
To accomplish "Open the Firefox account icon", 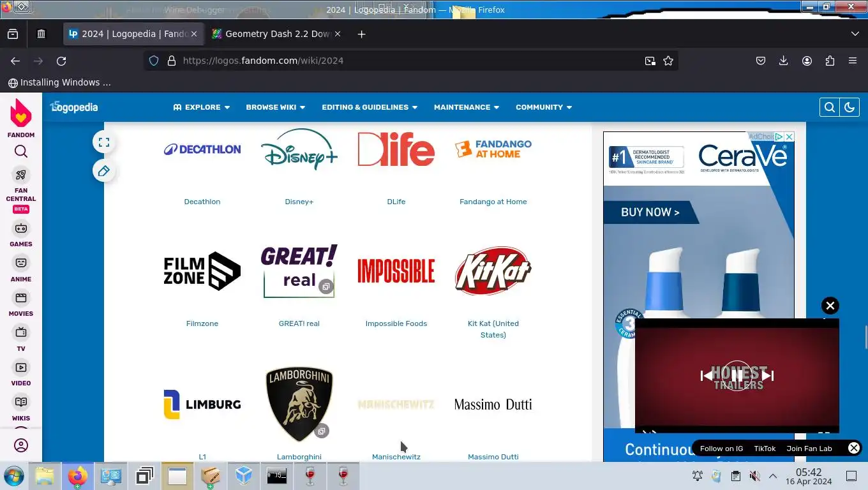I will tap(807, 61).
